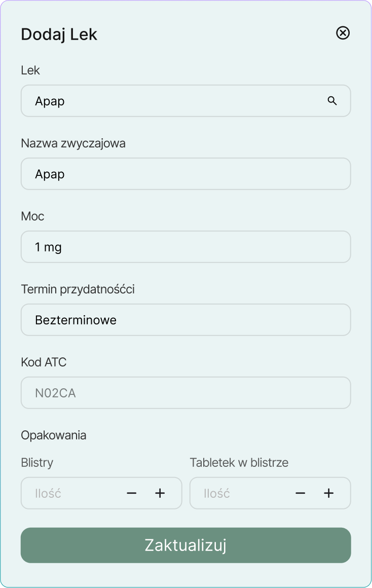Click the Dodaj Lek dialog title
The image size is (372, 588).
[x=59, y=34]
